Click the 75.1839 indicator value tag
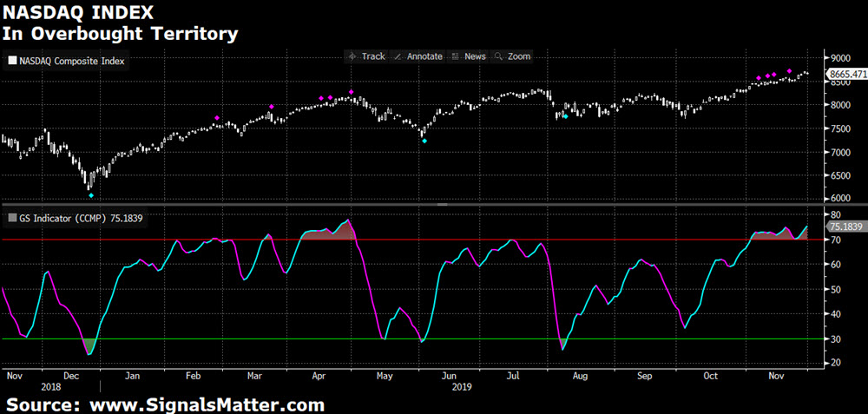868x414 pixels. click(x=846, y=227)
